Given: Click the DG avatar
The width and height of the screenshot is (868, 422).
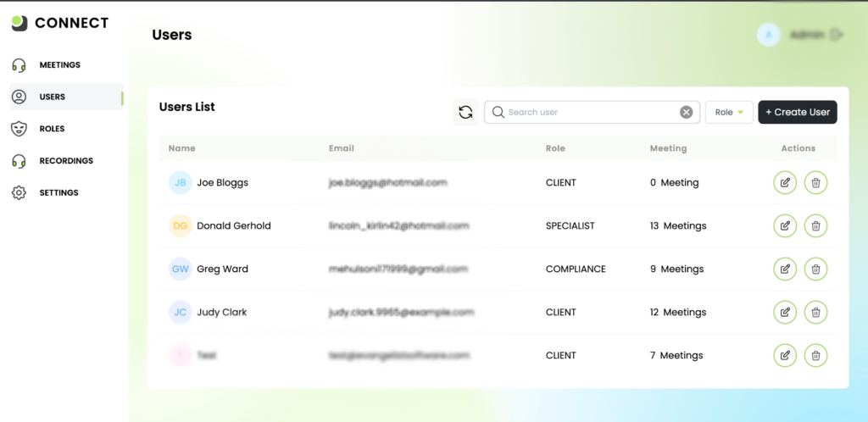Looking at the screenshot, I should [x=181, y=225].
